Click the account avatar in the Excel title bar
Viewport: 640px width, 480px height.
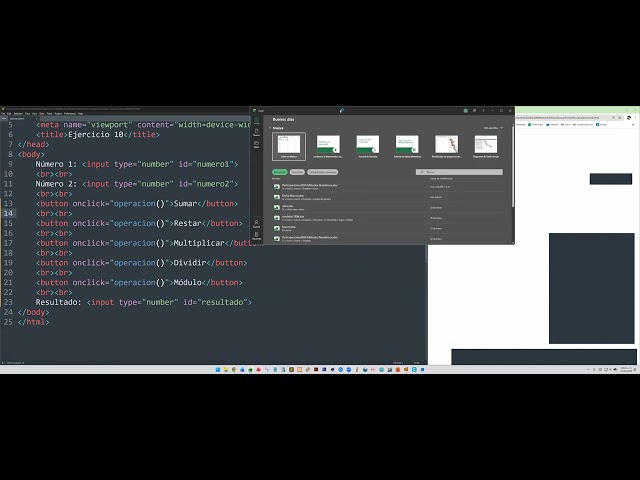pos(466,111)
